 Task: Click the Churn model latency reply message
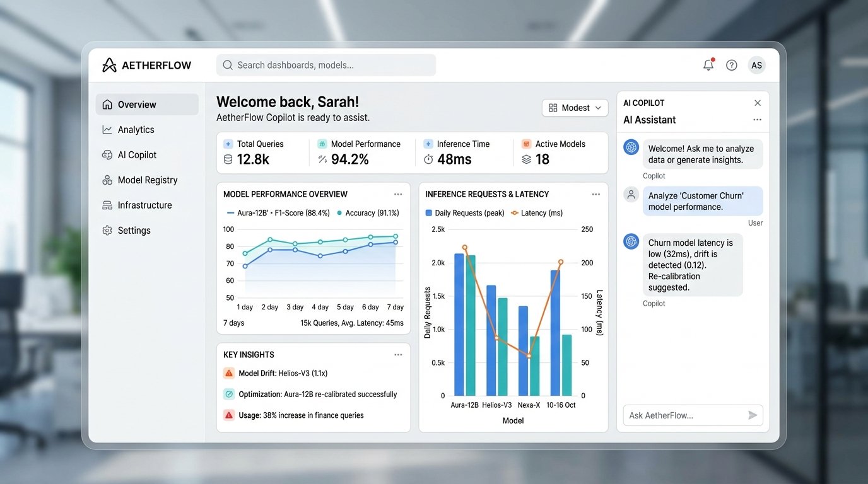[693, 265]
